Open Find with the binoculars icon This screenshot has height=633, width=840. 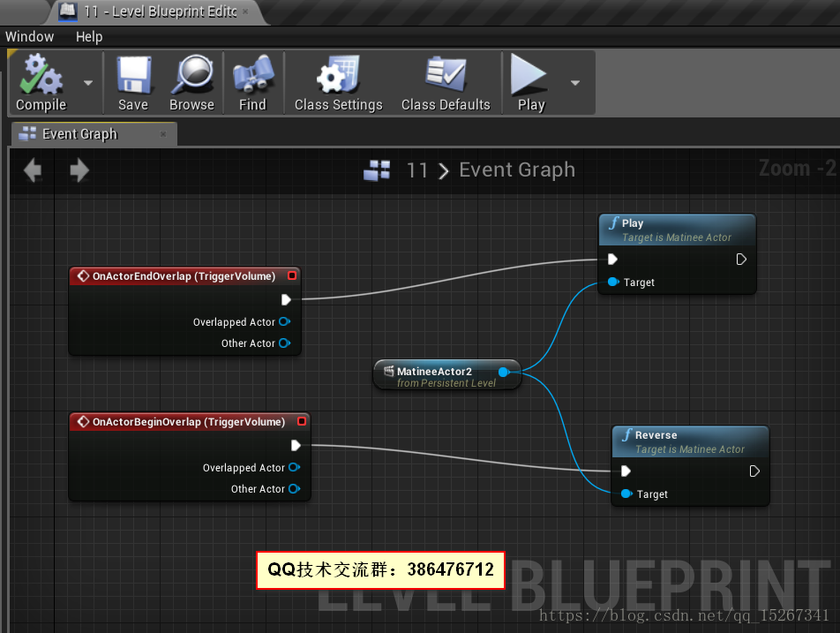pos(253,75)
